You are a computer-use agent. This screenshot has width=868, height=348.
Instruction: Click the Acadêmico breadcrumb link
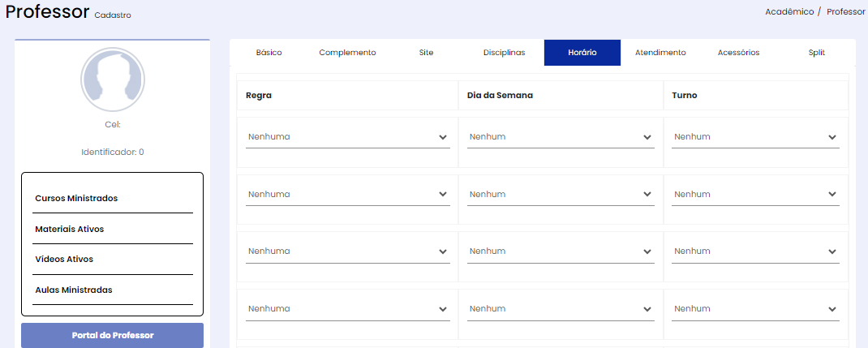pyautogui.click(x=789, y=11)
